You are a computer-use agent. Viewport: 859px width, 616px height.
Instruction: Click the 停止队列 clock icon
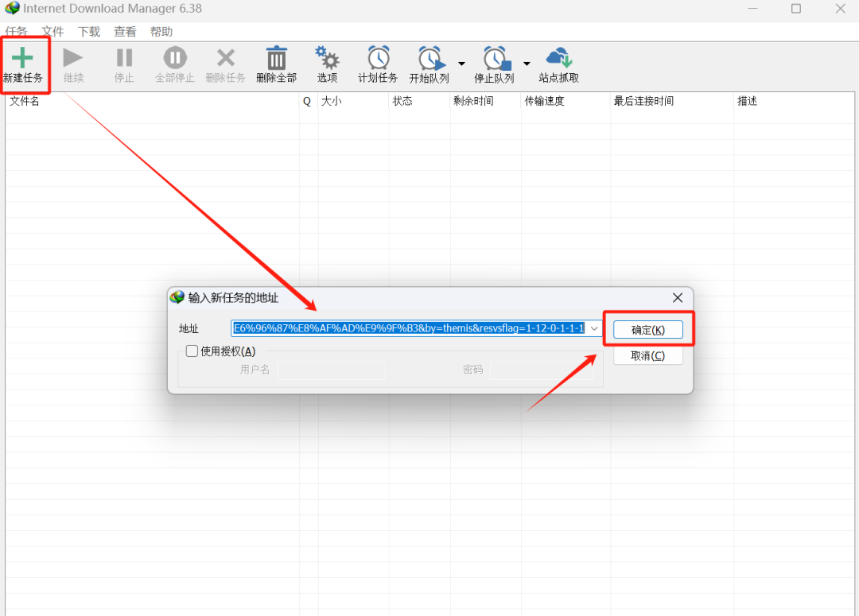click(497, 59)
